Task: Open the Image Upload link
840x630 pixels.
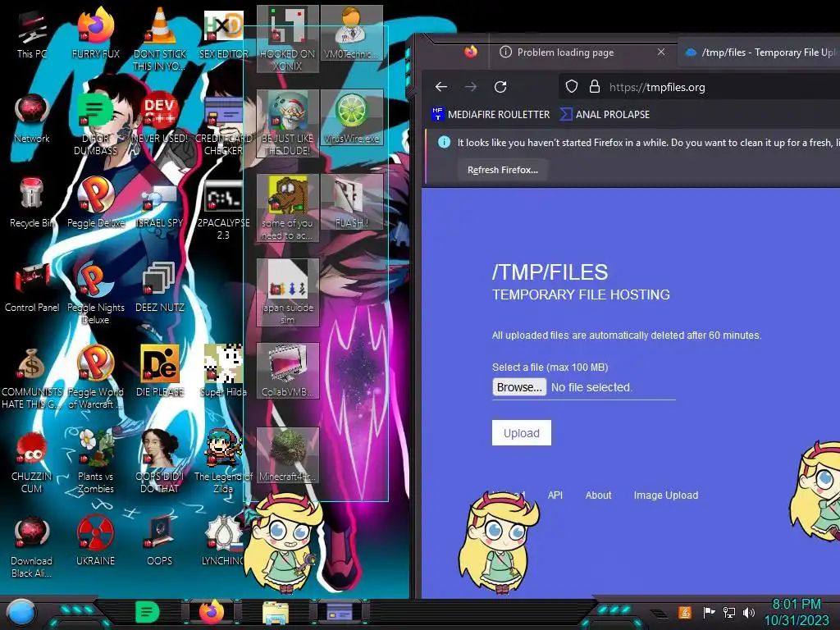Action: 666,495
